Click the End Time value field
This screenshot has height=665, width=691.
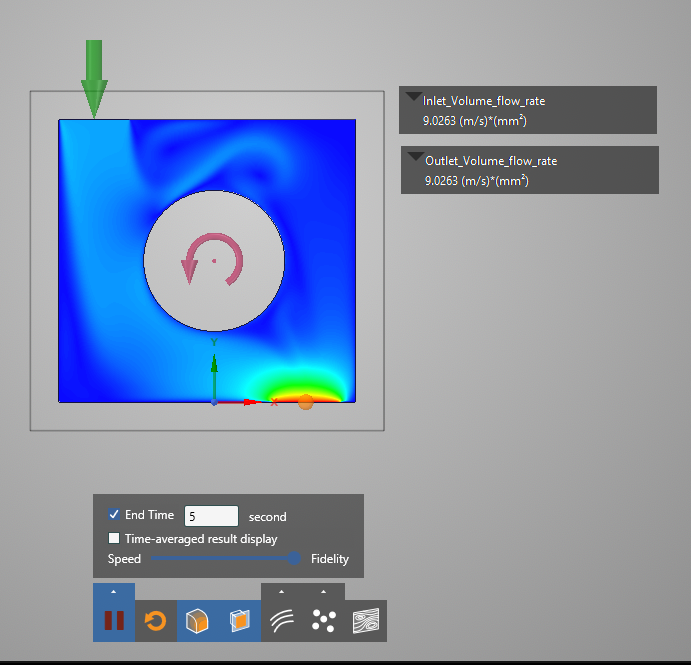pos(212,516)
